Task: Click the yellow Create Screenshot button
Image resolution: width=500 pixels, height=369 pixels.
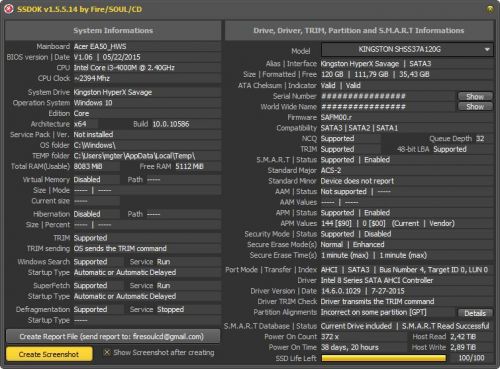Action: pyautogui.click(x=49, y=354)
